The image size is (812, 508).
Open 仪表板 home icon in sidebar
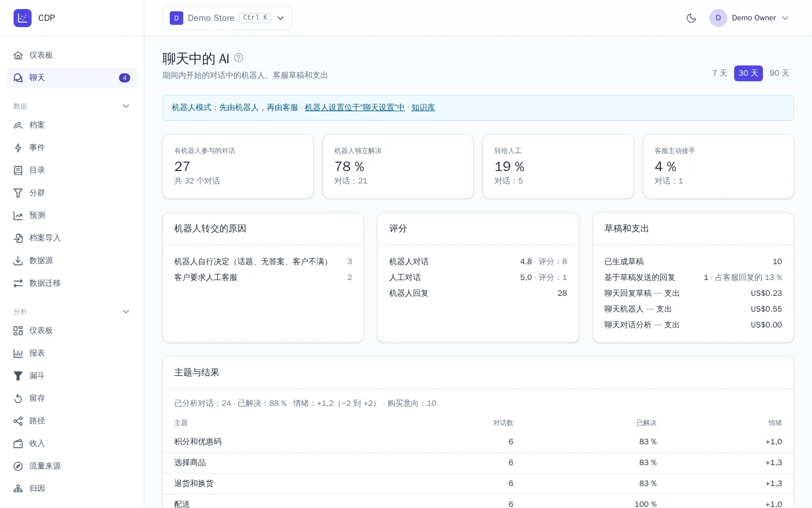click(18, 55)
